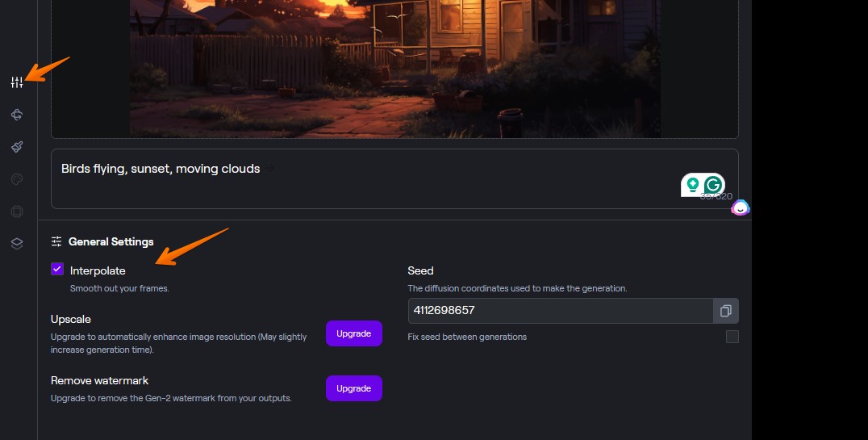Image resolution: width=868 pixels, height=440 pixels.
Task: Click Upgrade button next to Upscale
Action: pyautogui.click(x=353, y=333)
